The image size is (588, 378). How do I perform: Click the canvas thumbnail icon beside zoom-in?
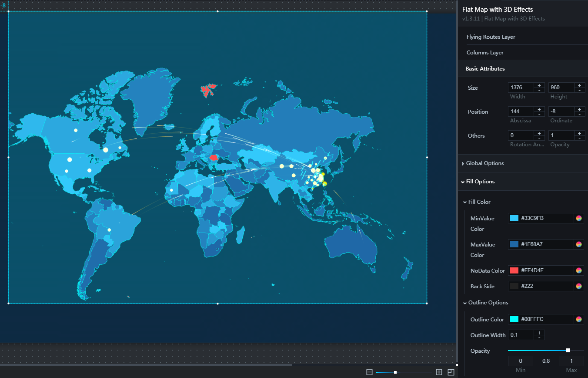point(451,372)
